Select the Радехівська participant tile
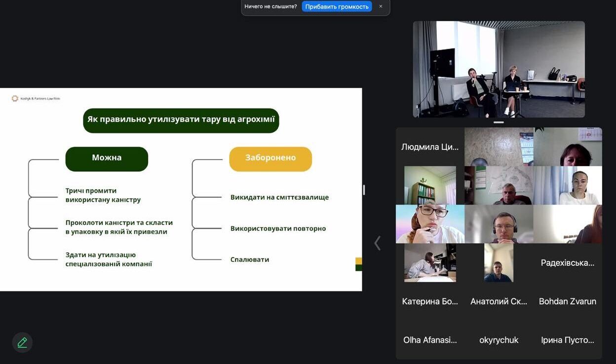 click(567, 262)
